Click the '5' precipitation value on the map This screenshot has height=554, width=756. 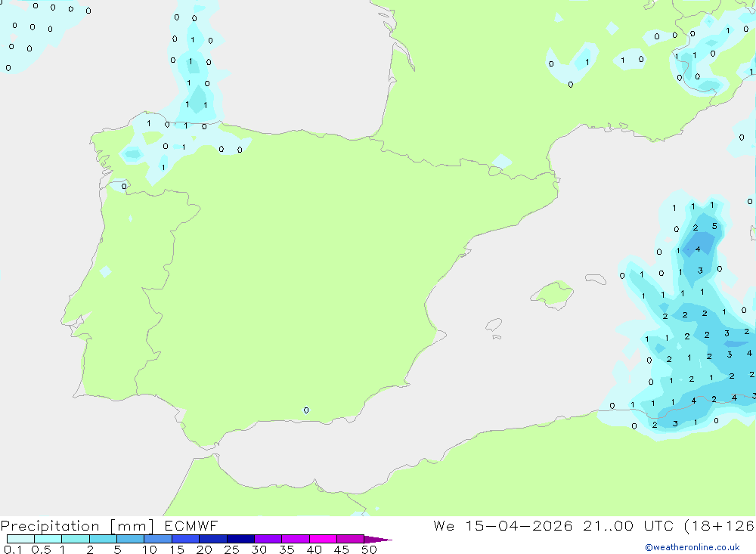click(714, 226)
